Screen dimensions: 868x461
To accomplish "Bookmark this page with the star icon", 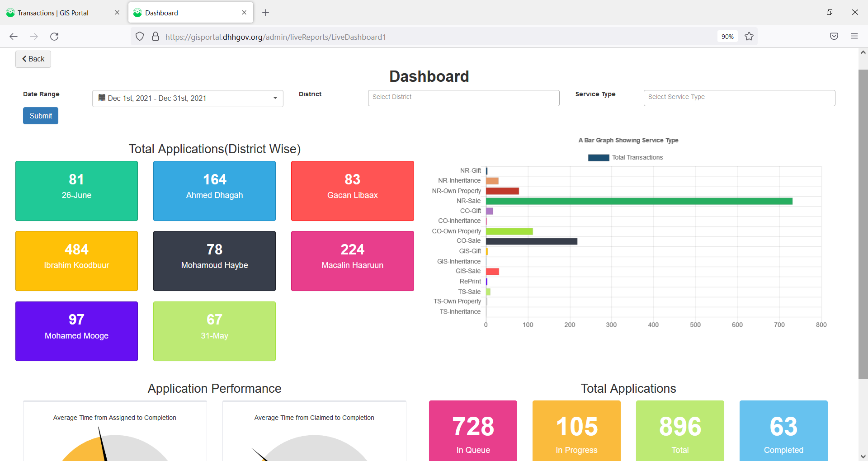I will (x=749, y=37).
